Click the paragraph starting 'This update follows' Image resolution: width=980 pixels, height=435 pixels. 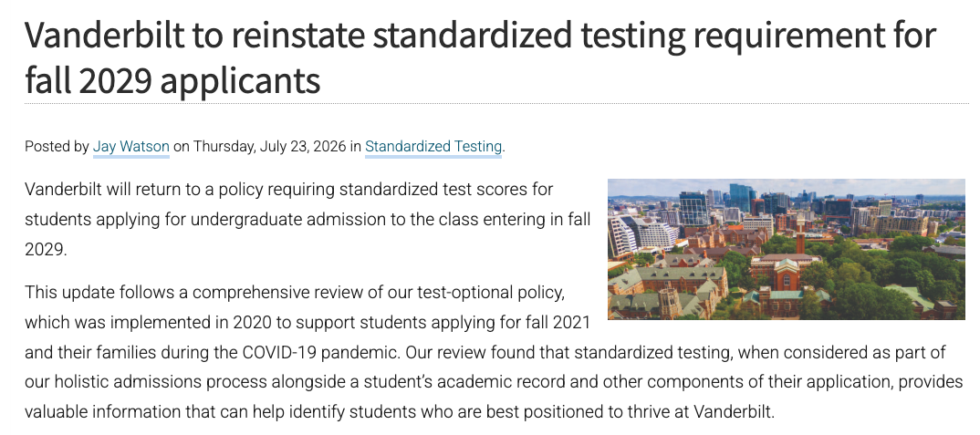click(494, 353)
